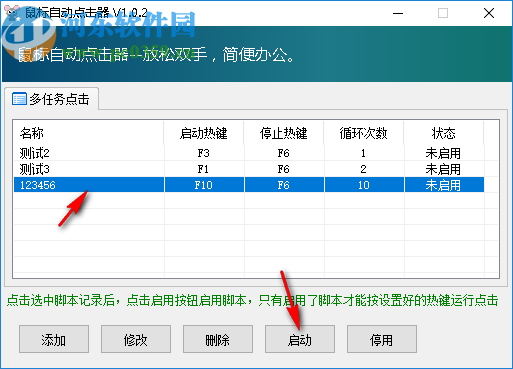Select the 123456 script row
This screenshot has height=369, width=513.
[x=249, y=185]
